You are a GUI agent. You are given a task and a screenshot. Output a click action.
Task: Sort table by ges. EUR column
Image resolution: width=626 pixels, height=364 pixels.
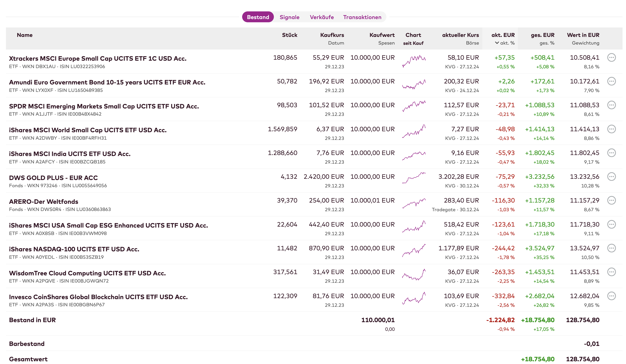click(542, 35)
